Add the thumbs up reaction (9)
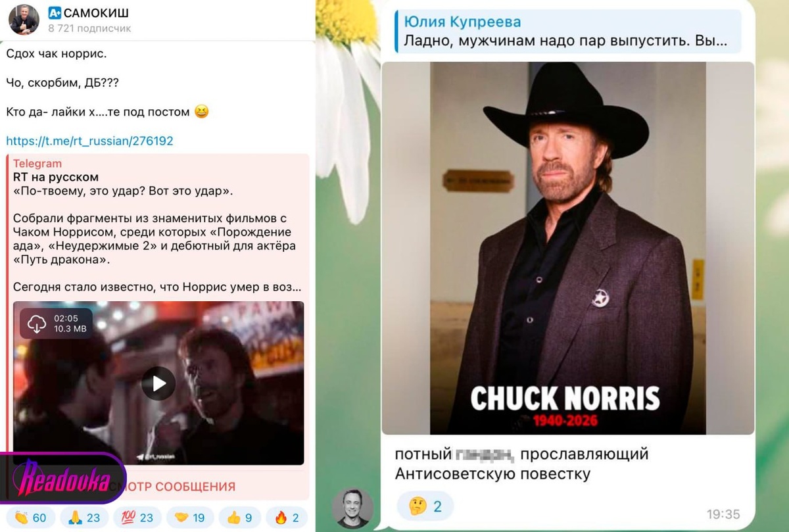 239,518
